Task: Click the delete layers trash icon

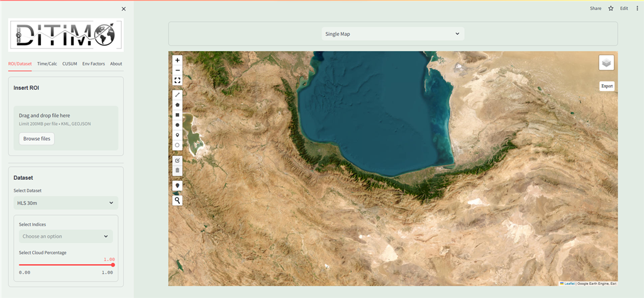Action: pyautogui.click(x=177, y=170)
